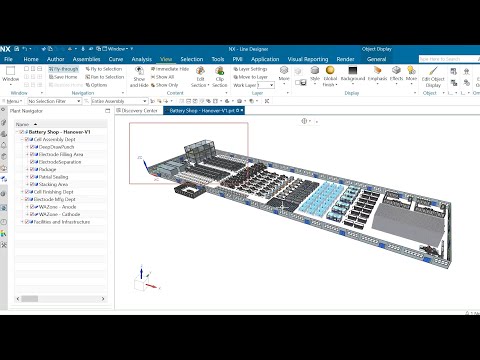Uncheck the DeepDrawPunch node checkbox
The width and height of the screenshot is (480, 360).
tap(32, 147)
